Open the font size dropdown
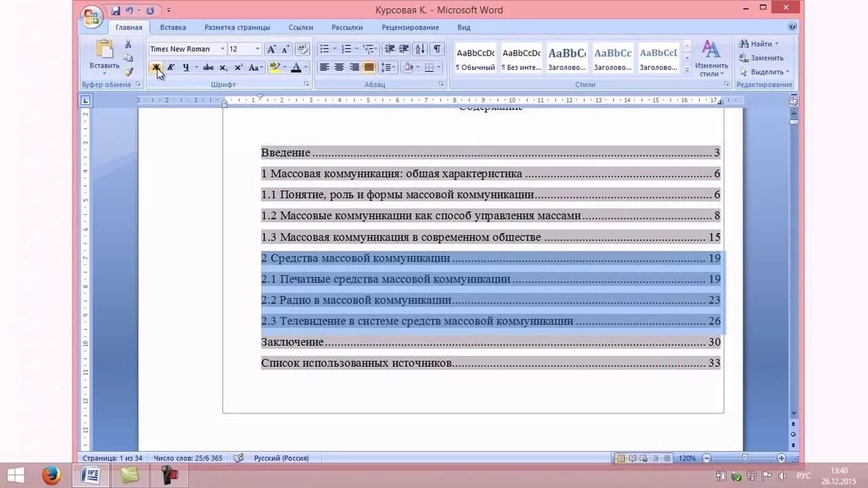Image resolution: width=868 pixels, height=488 pixels. tap(258, 49)
